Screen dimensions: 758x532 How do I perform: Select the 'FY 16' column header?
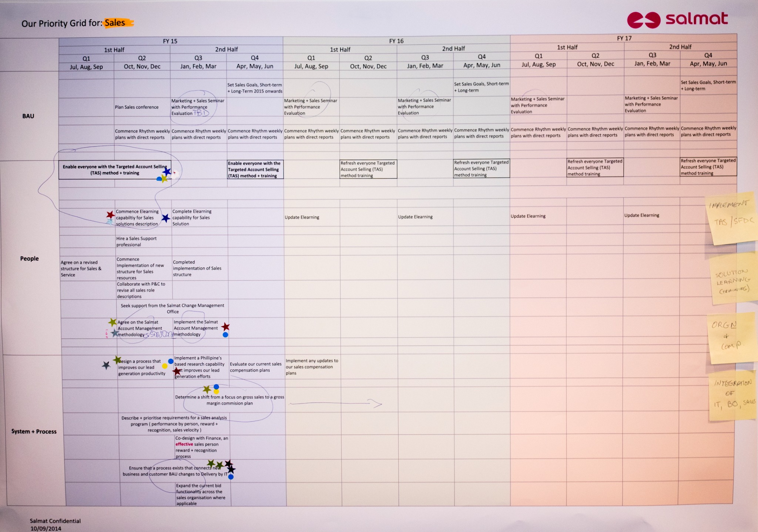tap(396, 41)
